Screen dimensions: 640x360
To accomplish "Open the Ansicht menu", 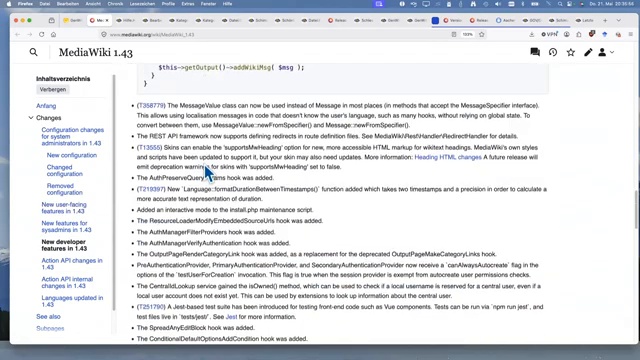I will point(93,4).
